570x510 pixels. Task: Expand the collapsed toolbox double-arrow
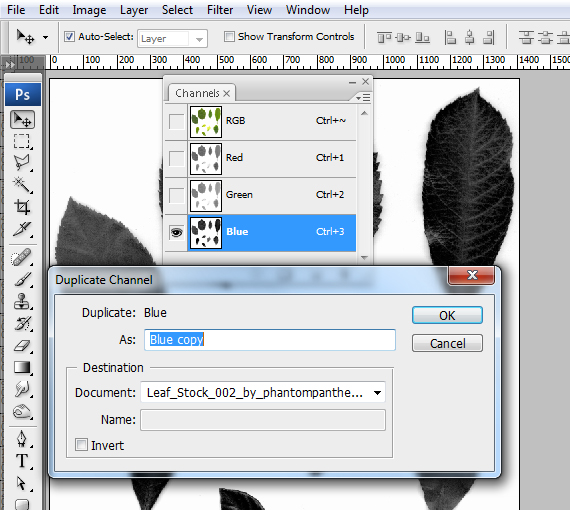click(x=10, y=65)
